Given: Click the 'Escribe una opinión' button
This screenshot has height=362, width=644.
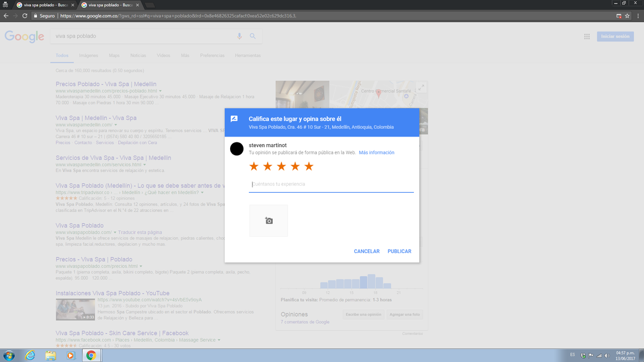Looking at the screenshot, I should [x=364, y=315].
